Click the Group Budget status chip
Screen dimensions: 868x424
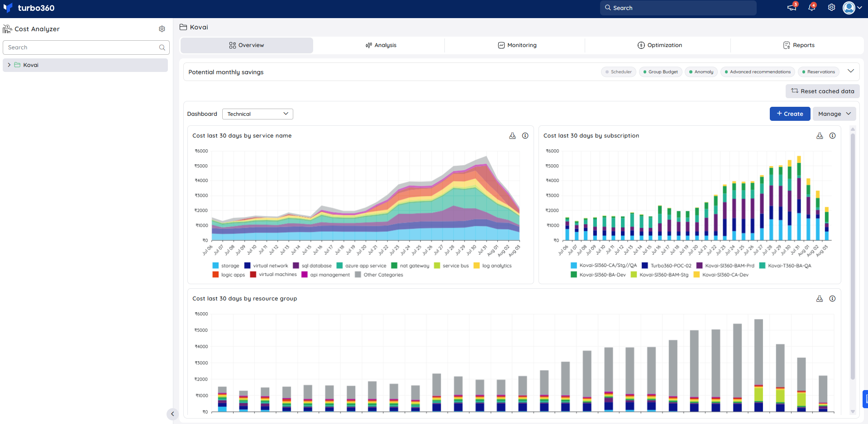pos(660,72)
